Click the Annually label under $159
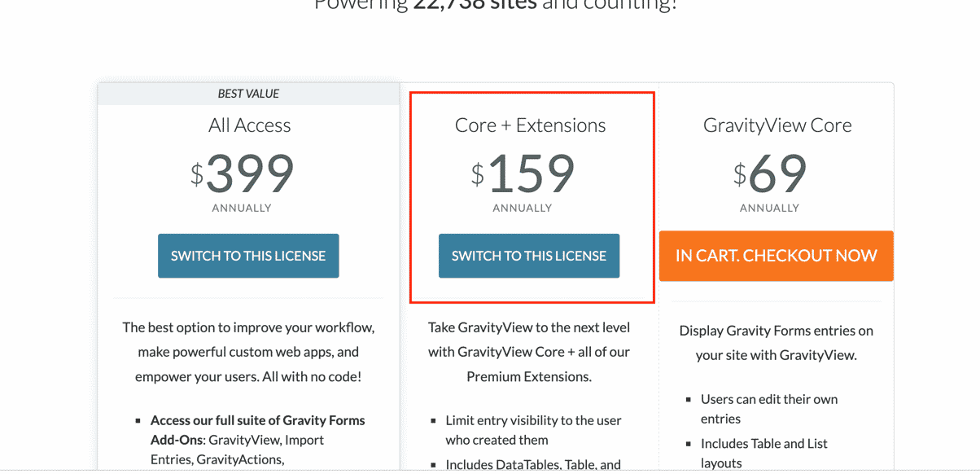 (523, 208)
